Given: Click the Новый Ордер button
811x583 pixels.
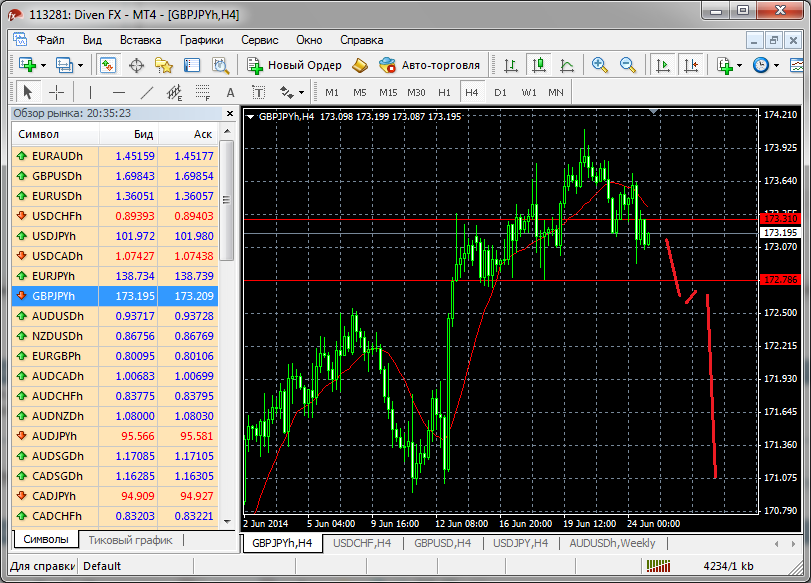Looking at the screenshot, I should pos(294,66).
